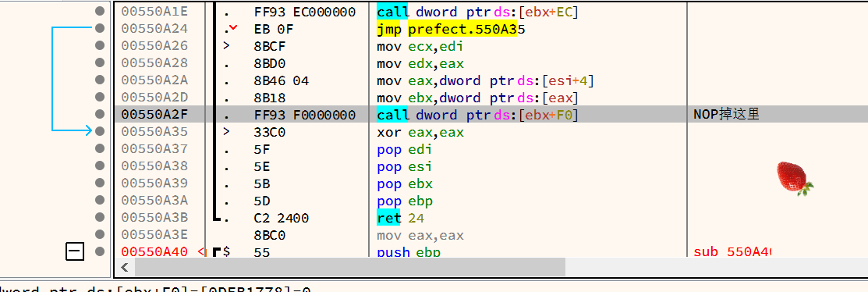Viewport: 868px width, 292px height.
Task: Select instruction ret 24
Action: click(400, 218)
